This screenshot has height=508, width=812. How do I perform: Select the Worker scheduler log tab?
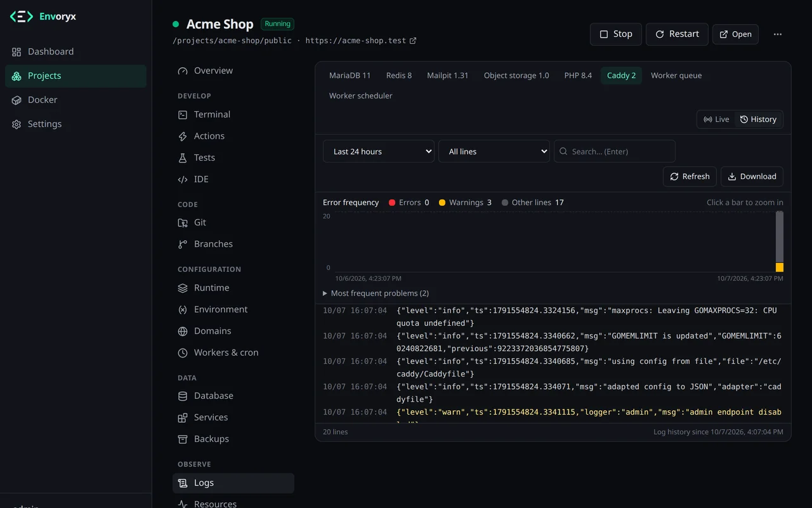(360, 96)
